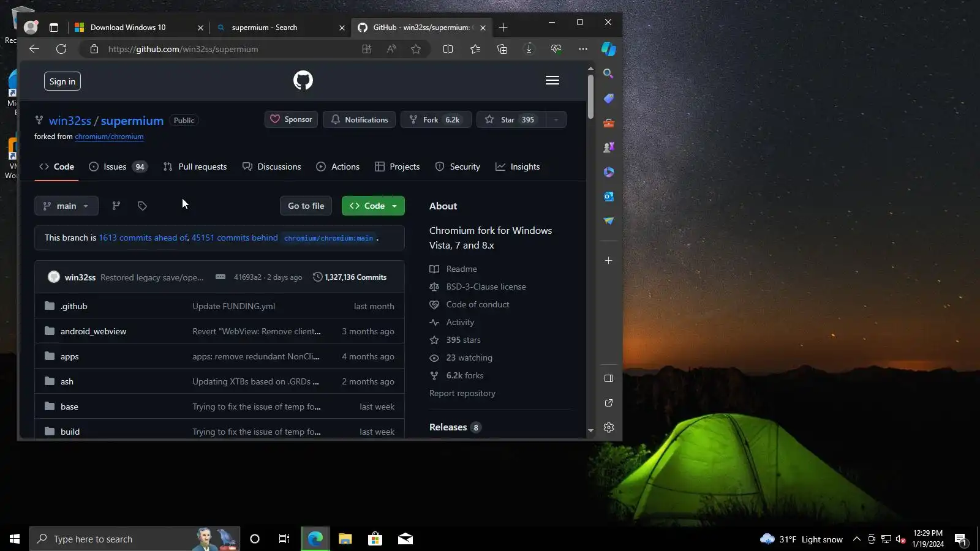Refresh the GitHub page
Image resolution: width=980 pixels, height=551 pixels.
(x=61, y=49)
